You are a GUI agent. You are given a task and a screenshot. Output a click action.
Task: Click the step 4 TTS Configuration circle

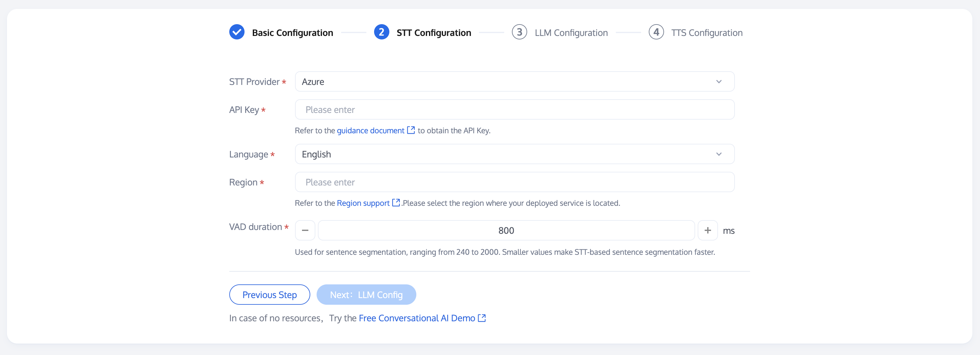pyautogui.click(x=656, y=32)
